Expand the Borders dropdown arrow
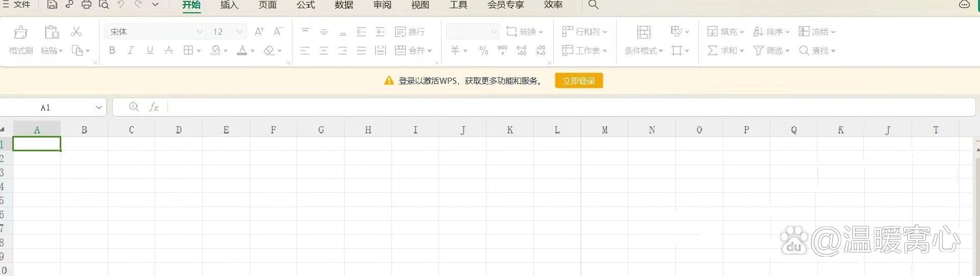This screenshot has width=980, height=276. click(x=199, y=51)
